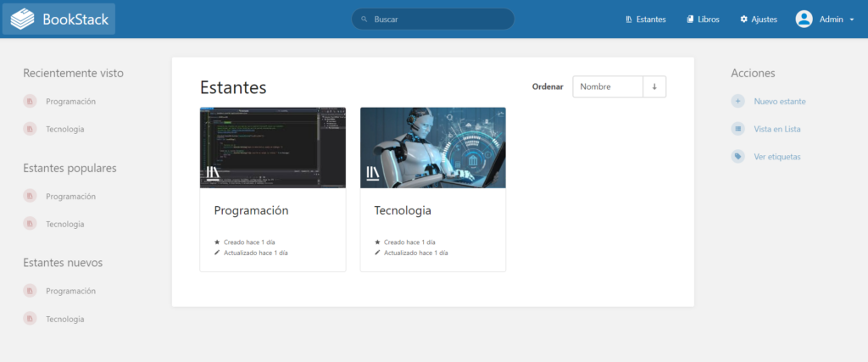This screenshot has width=868, height=362.
Task: Click the Recientemente visto heading
Action: click(x=73, y=73)
